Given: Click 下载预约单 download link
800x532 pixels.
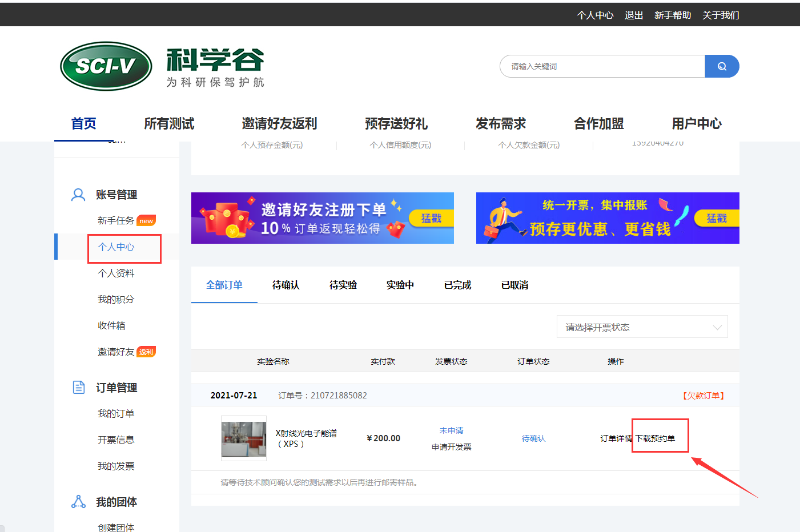Looking at the screenshot, I should click(655, 438).
